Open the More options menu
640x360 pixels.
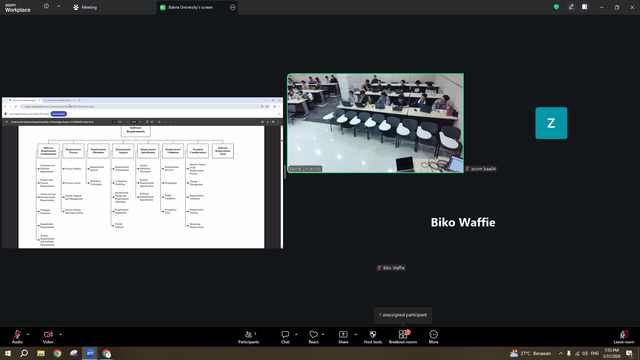pyautogui.click(x=433, y=337)
